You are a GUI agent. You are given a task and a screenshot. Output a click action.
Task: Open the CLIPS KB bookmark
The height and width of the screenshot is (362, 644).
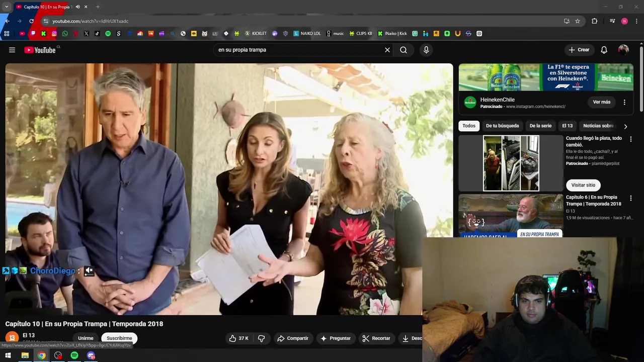coord(361,34)
